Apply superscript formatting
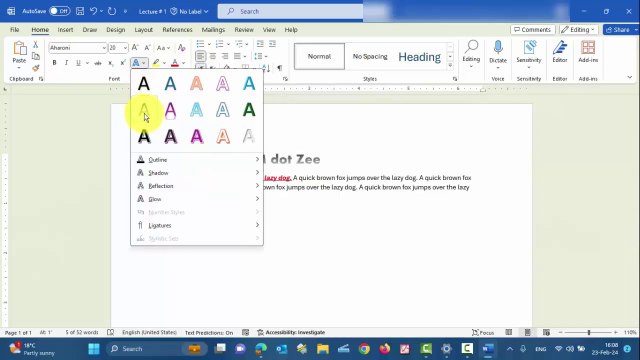Image resolution: width=640 pixels, height=360 pixels. click(x=122, y=63)
